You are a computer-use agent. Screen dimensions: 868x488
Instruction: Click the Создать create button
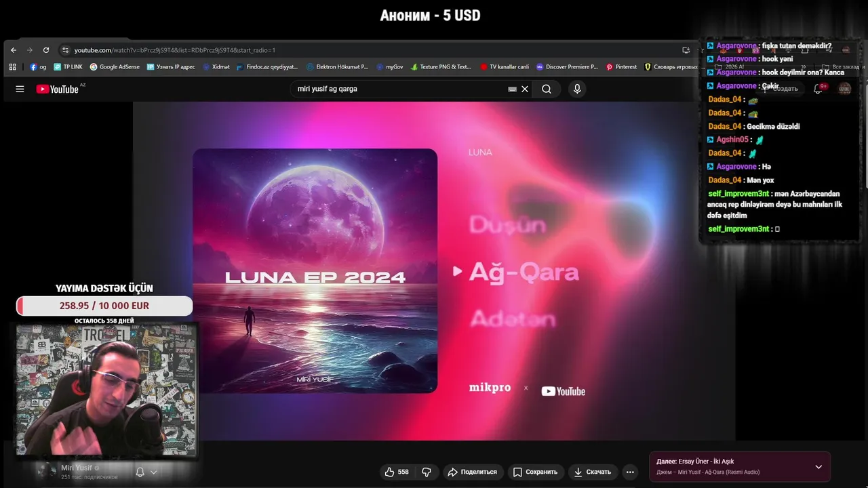click(781, 89)
